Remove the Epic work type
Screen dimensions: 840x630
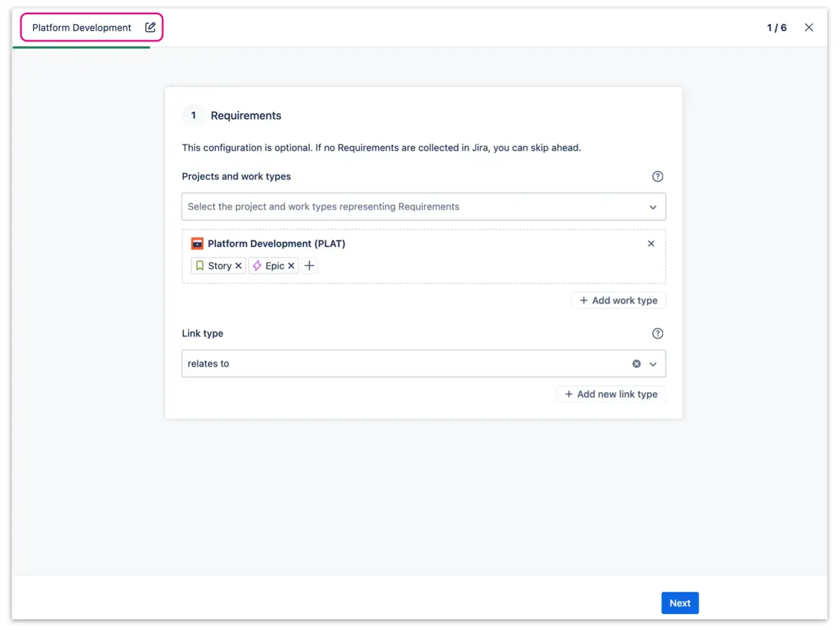(x=291, y=265)
